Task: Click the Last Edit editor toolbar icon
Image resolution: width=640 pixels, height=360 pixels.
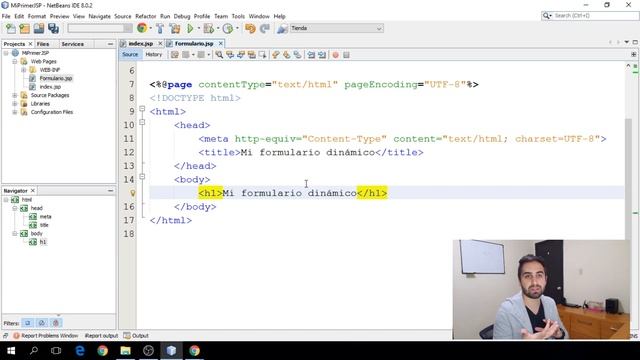Action: [175, 55]
